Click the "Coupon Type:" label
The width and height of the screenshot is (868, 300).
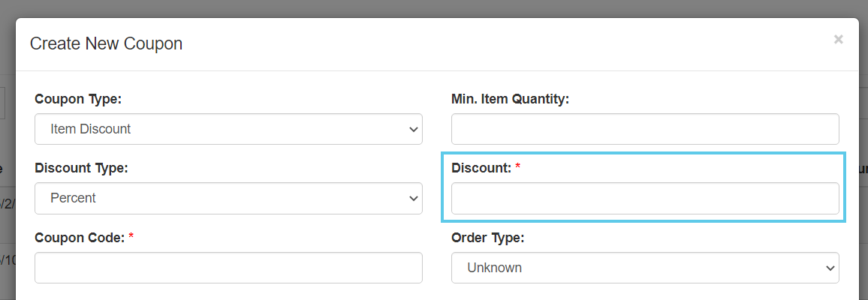(x=78, y=100)
